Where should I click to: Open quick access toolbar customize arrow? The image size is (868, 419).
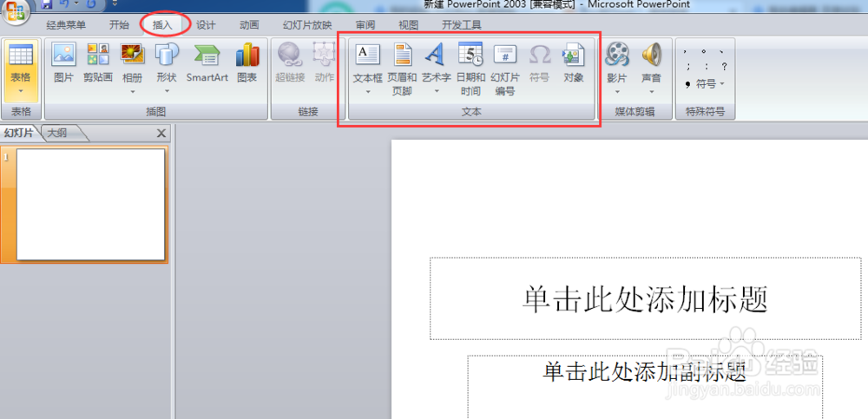115,3
